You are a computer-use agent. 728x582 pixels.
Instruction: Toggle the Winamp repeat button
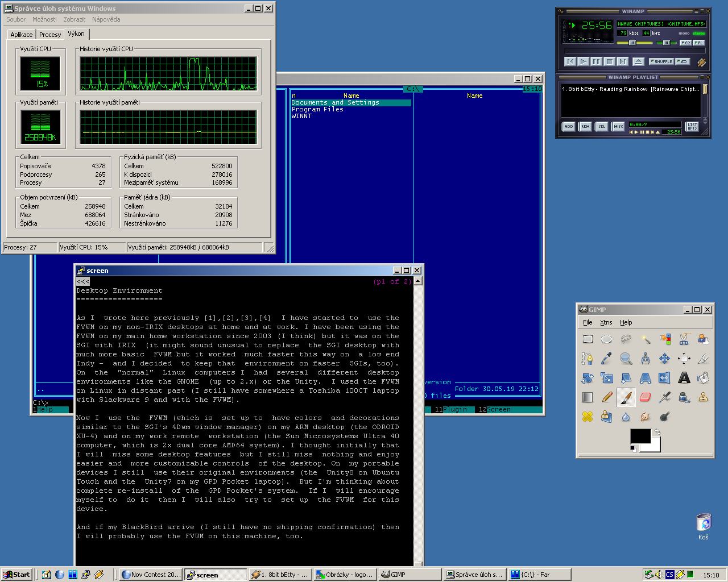[682, 61]
